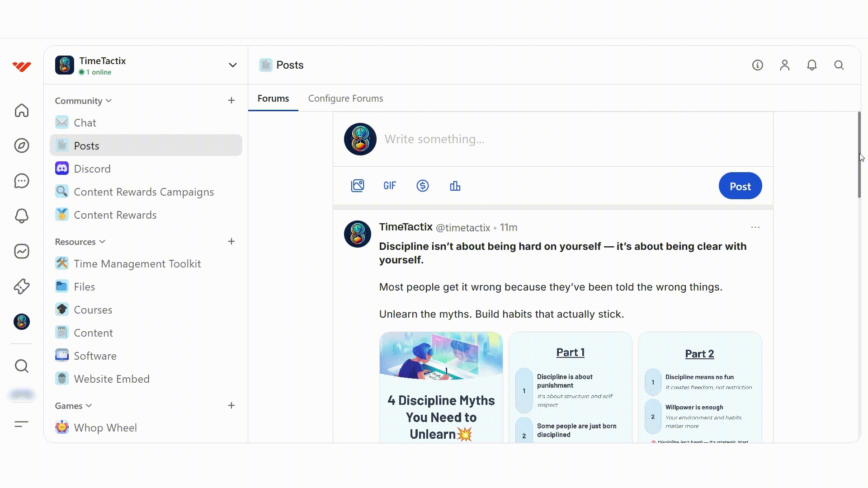The height and width of the screenshot is (488, 868).
Task: Open the post's three-dot options menu
Action: click(x=755, y=227)
